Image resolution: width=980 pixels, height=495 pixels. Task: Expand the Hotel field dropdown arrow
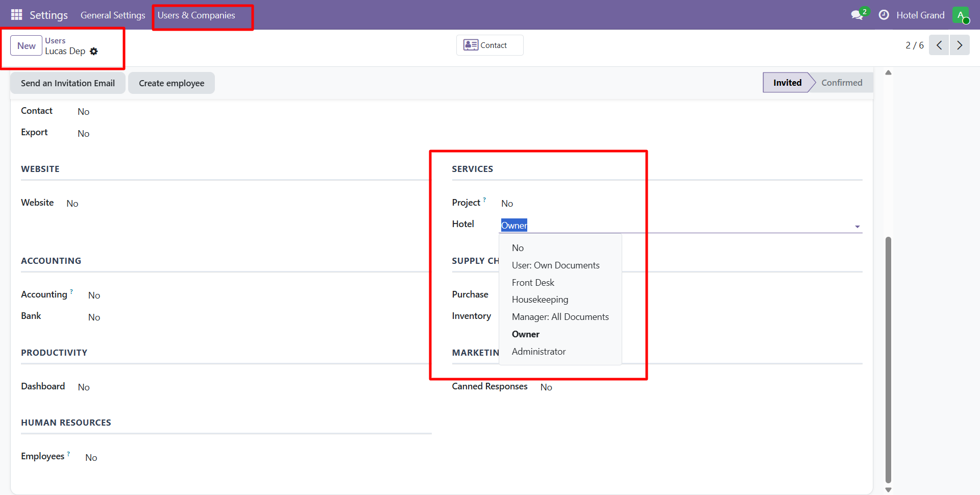coord(857,226)
